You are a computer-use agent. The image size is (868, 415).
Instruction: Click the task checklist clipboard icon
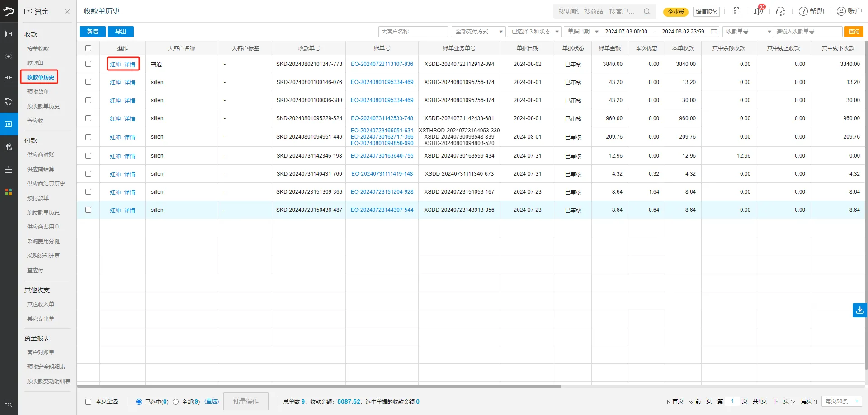(x=736, y=11)
